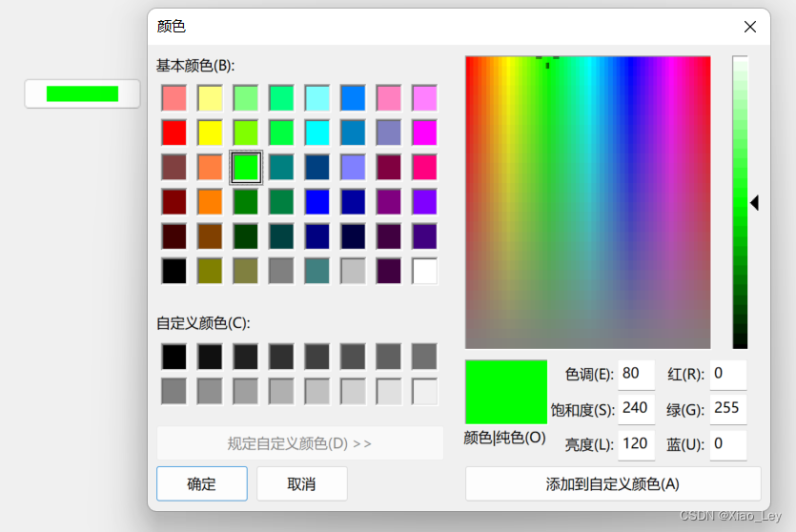Select the first custom swatch in second row
Viewport: 796px width, 532px height.
[x=174, y=392]
